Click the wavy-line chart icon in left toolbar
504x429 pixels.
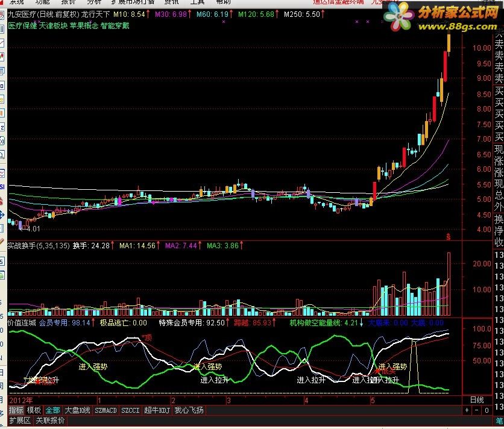click(2, 174)
